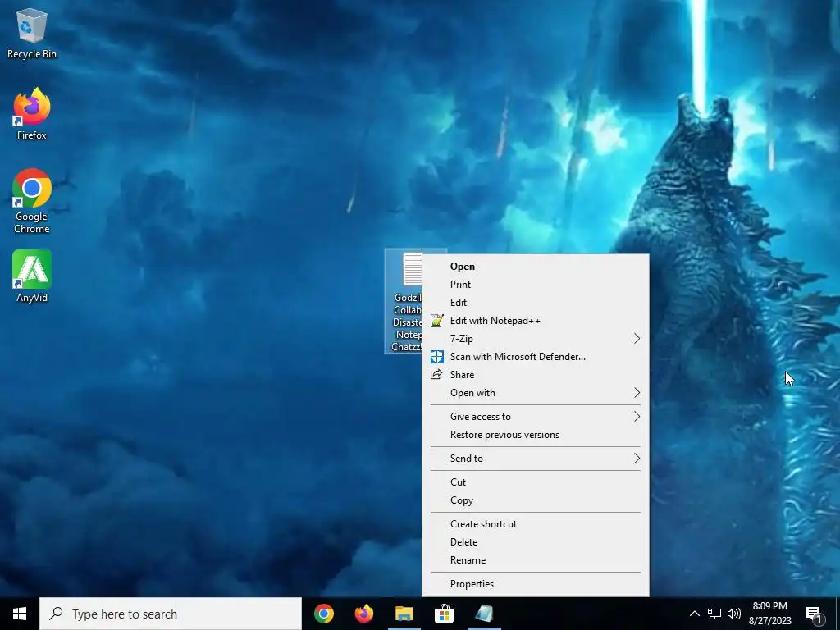Expand the 7-Zip submenu arrow
This screenshot has height=630, width=840.
pyautogui.click(x=637, y=339)
